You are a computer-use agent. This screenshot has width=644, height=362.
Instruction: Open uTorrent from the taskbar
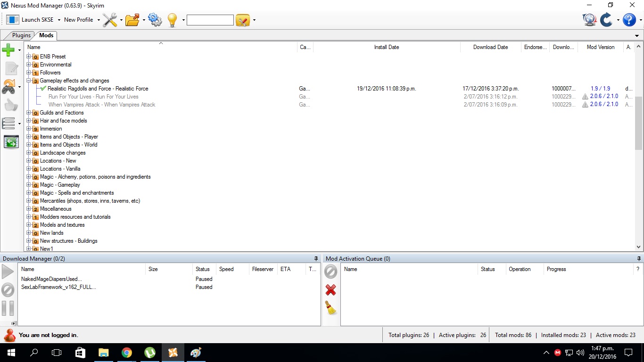(149, 353)
